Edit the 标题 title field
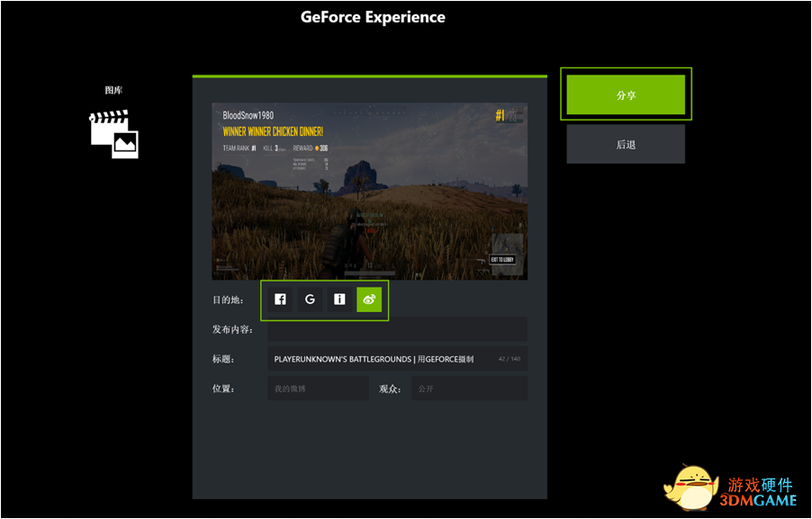The width and height of the screenshot is (812, 519). (x=397, y=359)
